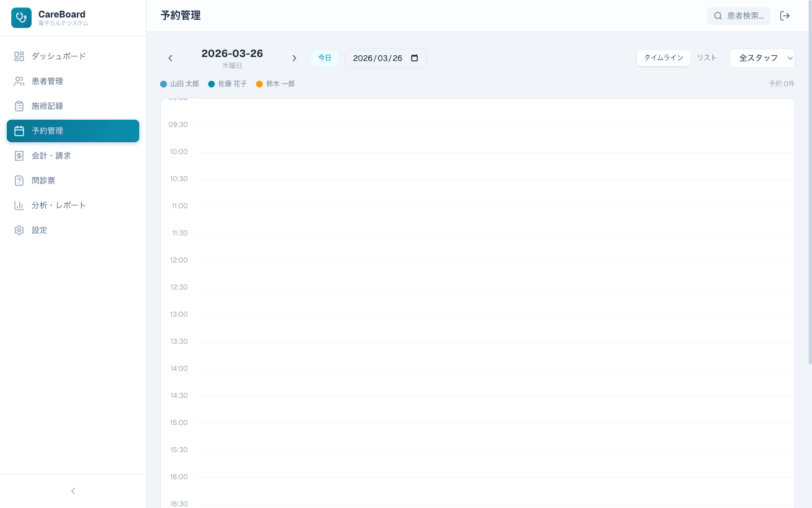Toggle 佐藤 花子 staff filter
Screen dimensions: 812x508
click(x=227, y=84)
